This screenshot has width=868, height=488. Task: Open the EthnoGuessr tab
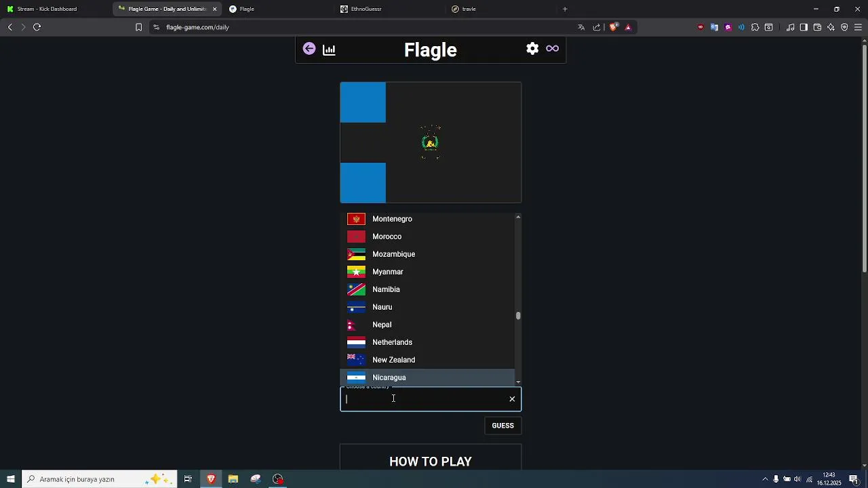coord(390,9)
